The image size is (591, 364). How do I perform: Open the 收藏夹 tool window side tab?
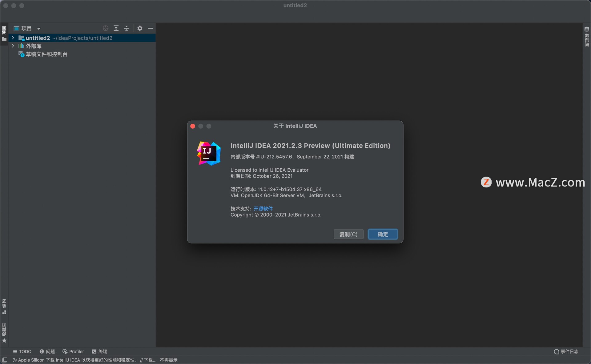4,333
